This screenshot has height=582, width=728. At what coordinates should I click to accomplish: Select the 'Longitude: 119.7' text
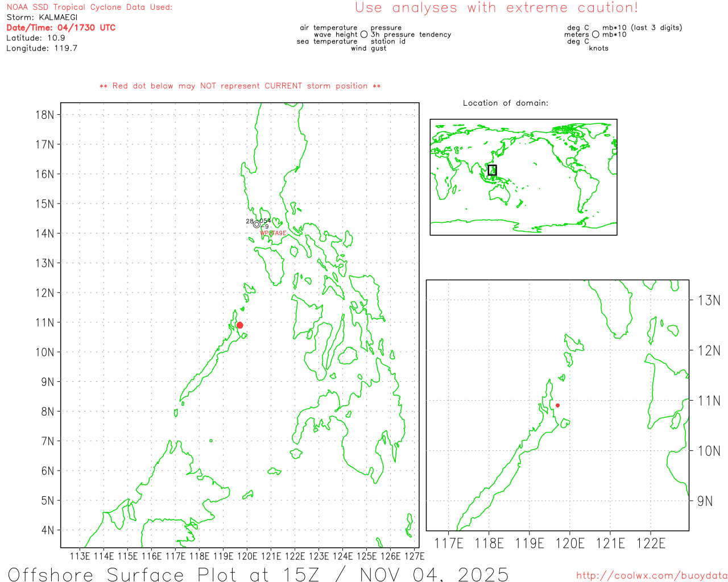tap(42, 48)
